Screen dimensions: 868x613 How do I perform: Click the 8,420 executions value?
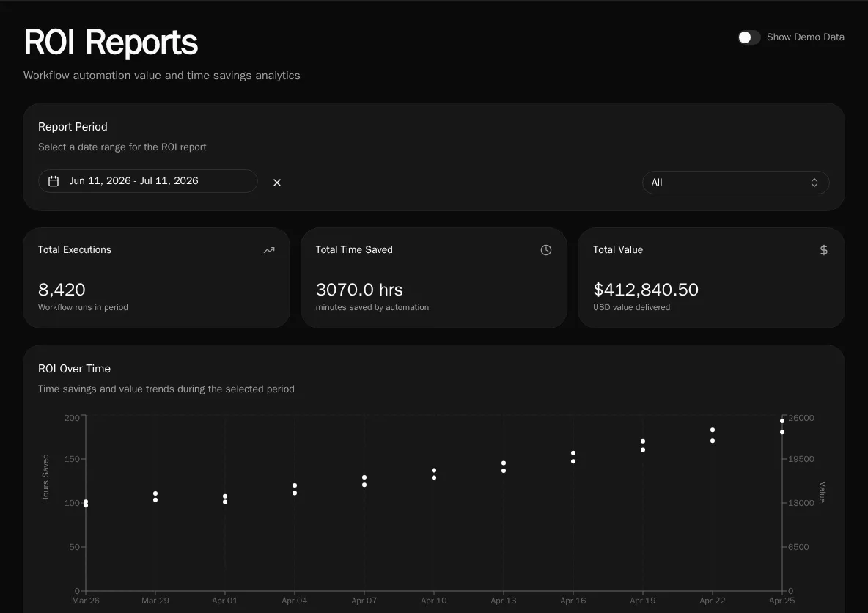[x=62, y=290]
